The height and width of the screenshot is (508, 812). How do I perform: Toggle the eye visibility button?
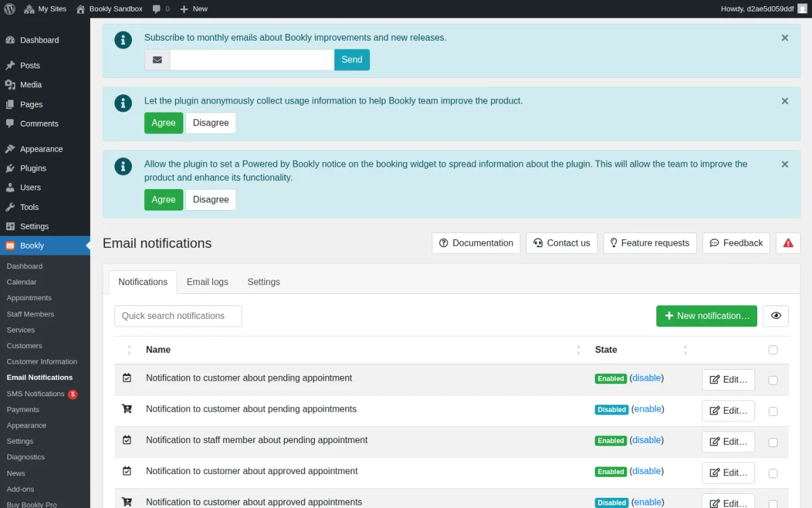tap(776, 316)
